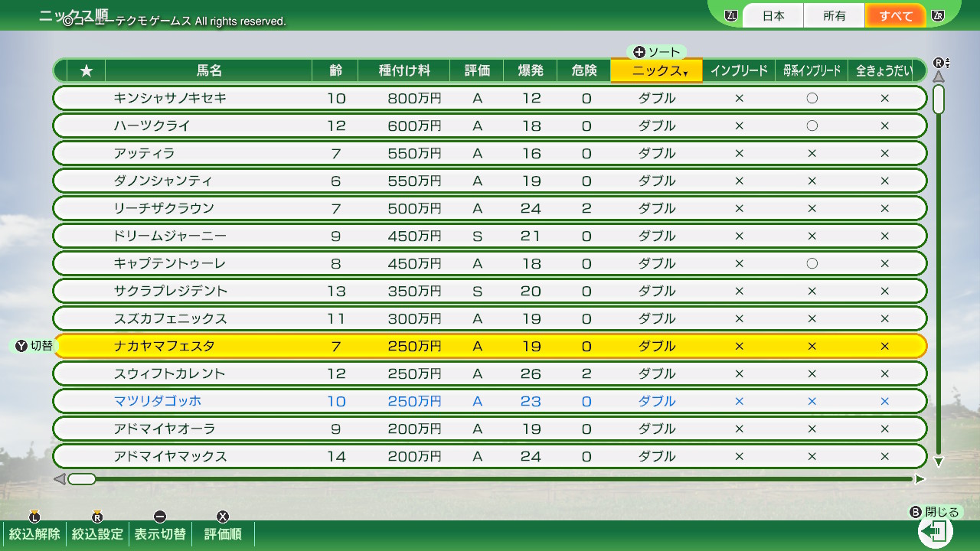The height and width of the screenshot is (551, 980).
Task: Switch to the 日本 tab
Action: [773, 15]
